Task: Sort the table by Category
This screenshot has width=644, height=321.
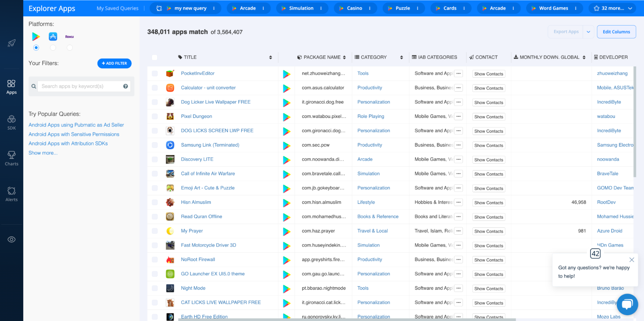Action: tap(401, 57)
